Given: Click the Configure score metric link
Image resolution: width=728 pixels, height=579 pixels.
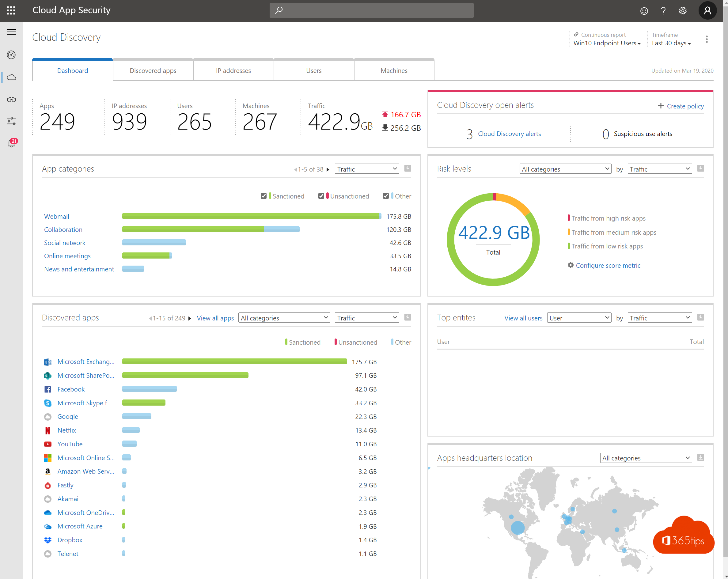Looking at the screenshot, I should [x=608, y=265].
